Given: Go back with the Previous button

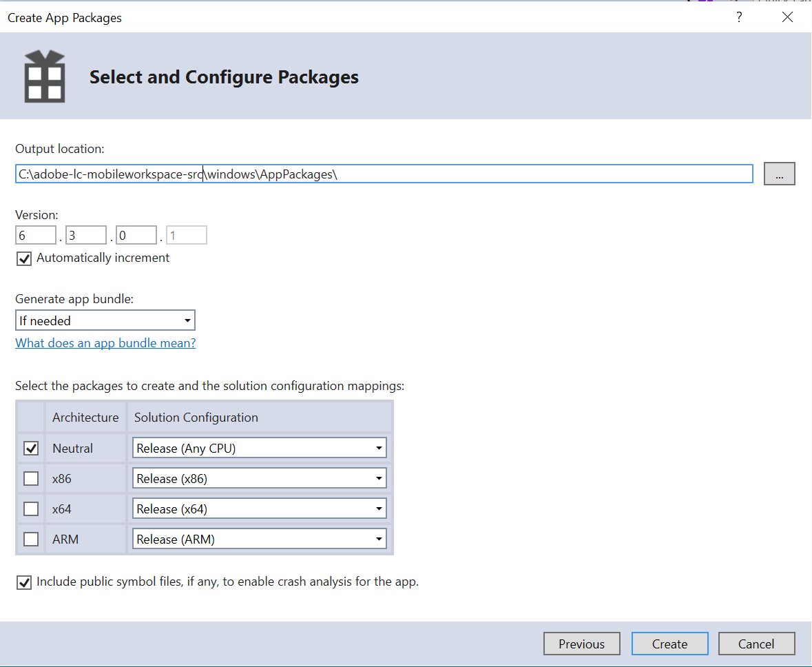Looking at the screenshot, I should pyautogui.click(x=581, y=644).
